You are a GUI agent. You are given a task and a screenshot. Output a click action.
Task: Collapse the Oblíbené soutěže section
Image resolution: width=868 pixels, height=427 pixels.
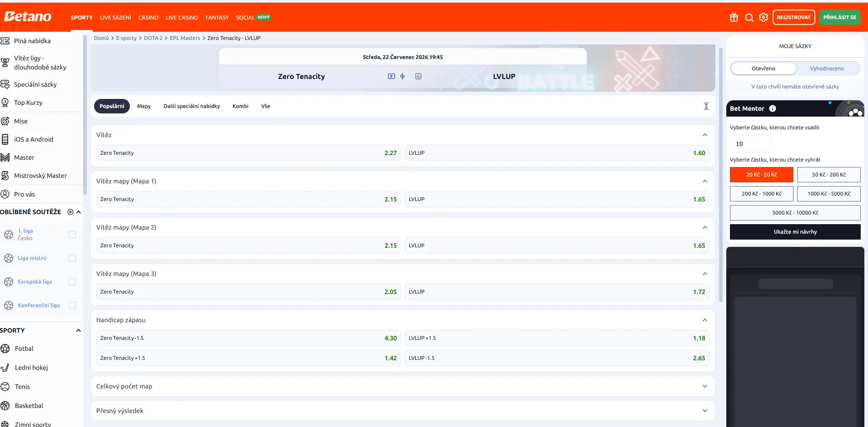pyautogui.click(x=79, y=212)
